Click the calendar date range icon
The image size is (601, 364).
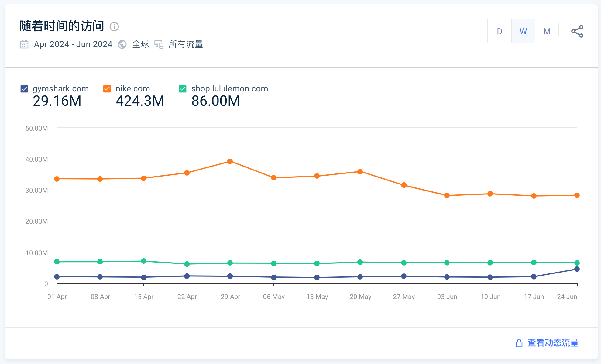pos(24,44)
